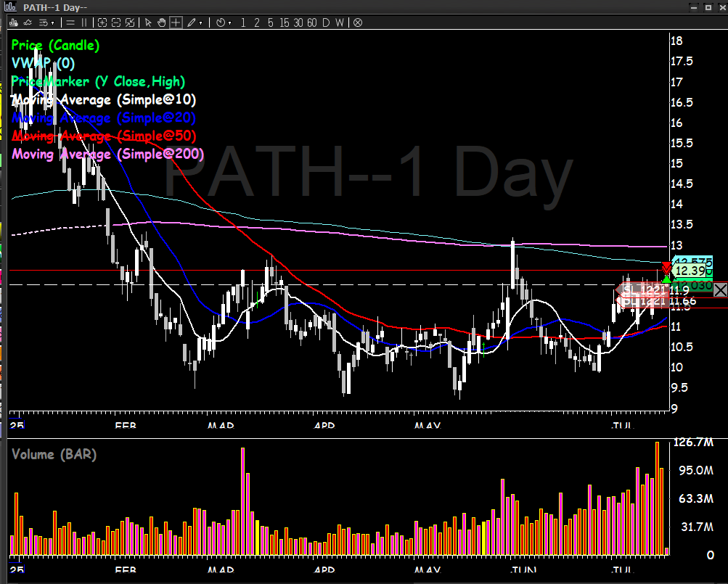Click the green up triangle price marker
Screen dimensions: 728x584
(666, 279)
